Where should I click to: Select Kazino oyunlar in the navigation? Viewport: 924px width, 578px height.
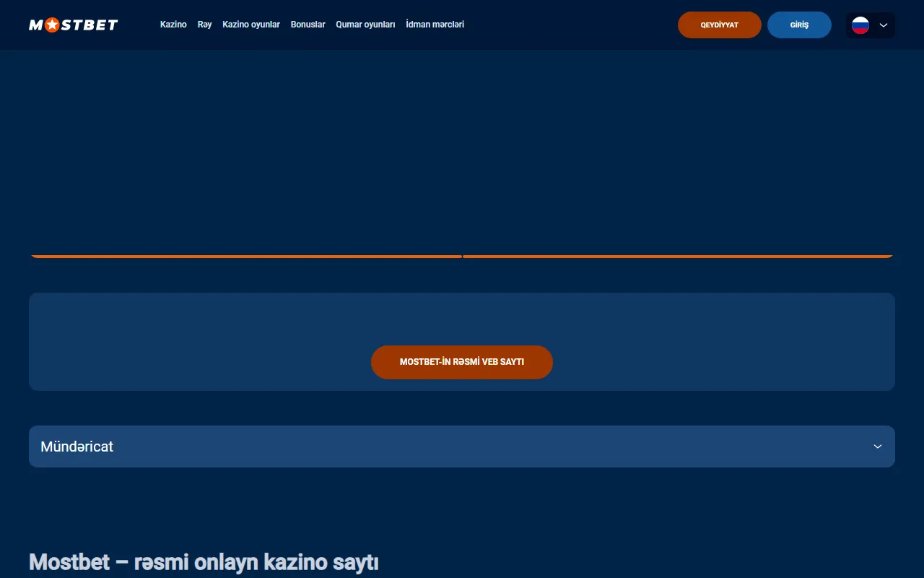250,25
